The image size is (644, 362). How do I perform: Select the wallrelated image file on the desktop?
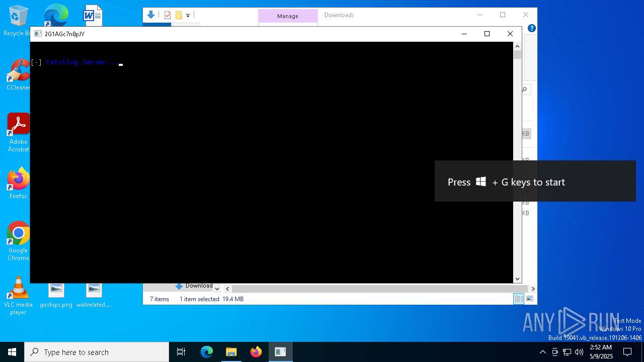pyautogui.click(x=94, y=296)
